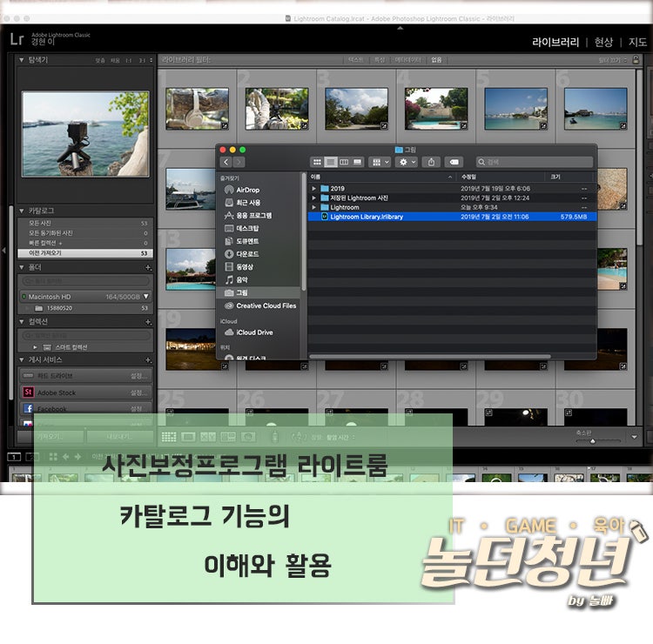
Task: Switch to 현상 module
Action: click(603, 42)
